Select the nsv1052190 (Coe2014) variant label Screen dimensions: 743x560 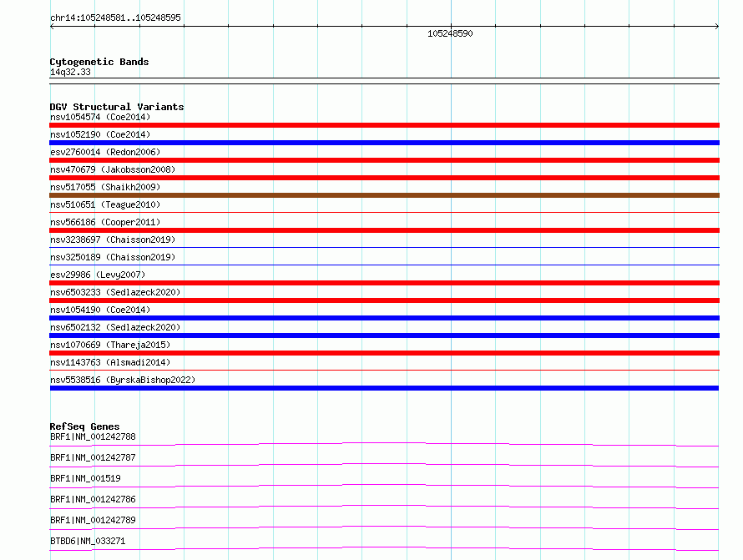pyautogui.click(x=100, y=134)
